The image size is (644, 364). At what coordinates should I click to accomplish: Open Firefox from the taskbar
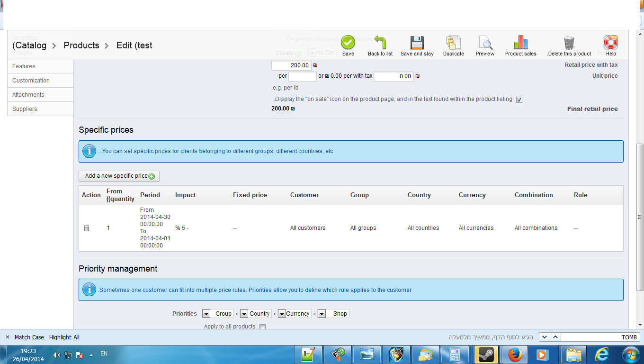pos(514,355)
